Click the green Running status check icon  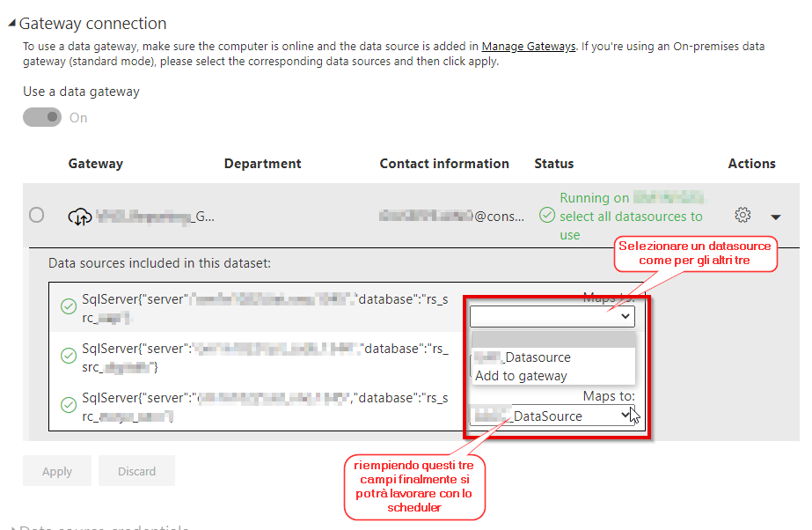(x=547, y=216)
